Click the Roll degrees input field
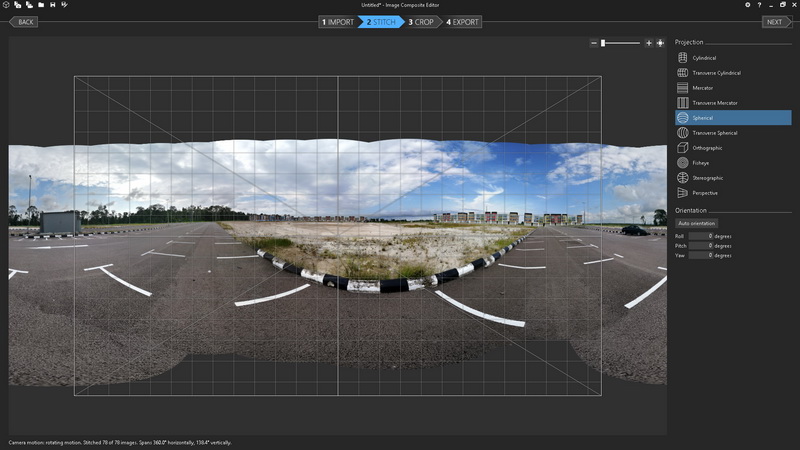Image resolution: width=800 pixels, height=450 pixels. tap(701, 236)
